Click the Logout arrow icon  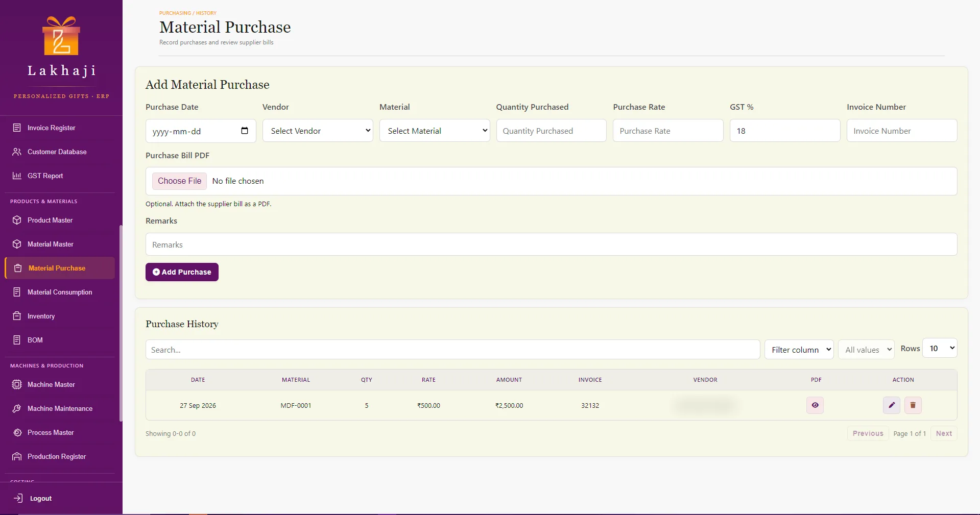[18, 498]
